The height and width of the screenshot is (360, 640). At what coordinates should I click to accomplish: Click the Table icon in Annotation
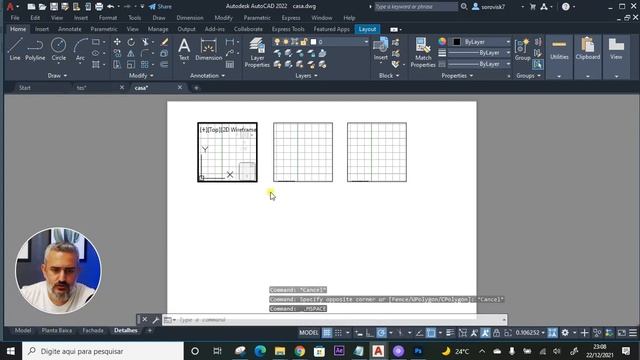point(230,64)
